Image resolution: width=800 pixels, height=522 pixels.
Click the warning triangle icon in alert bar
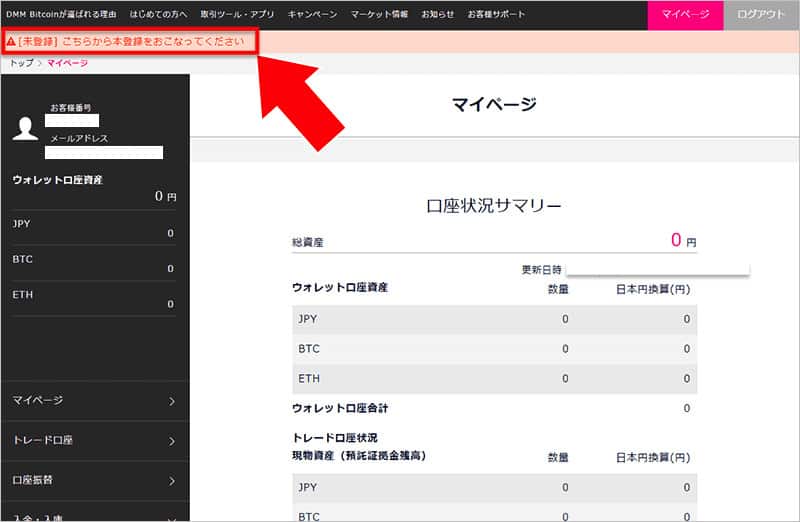click(x=11, y=41)
